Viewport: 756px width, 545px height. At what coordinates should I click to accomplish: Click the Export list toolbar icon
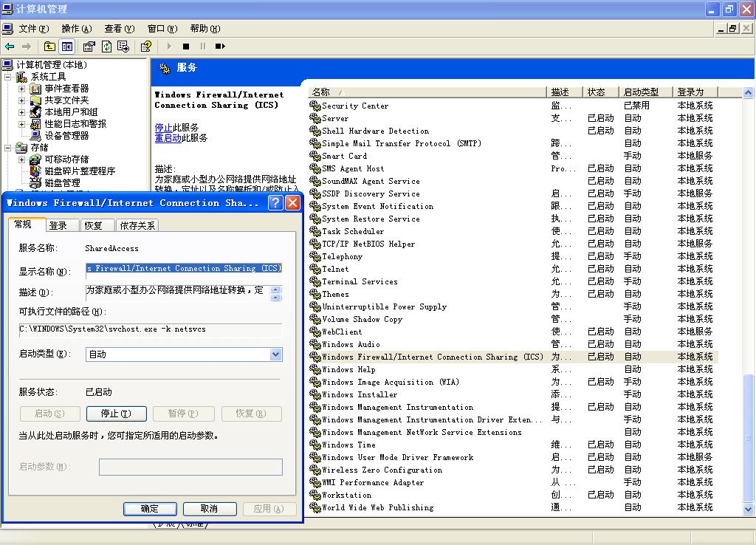pos(123,47)
